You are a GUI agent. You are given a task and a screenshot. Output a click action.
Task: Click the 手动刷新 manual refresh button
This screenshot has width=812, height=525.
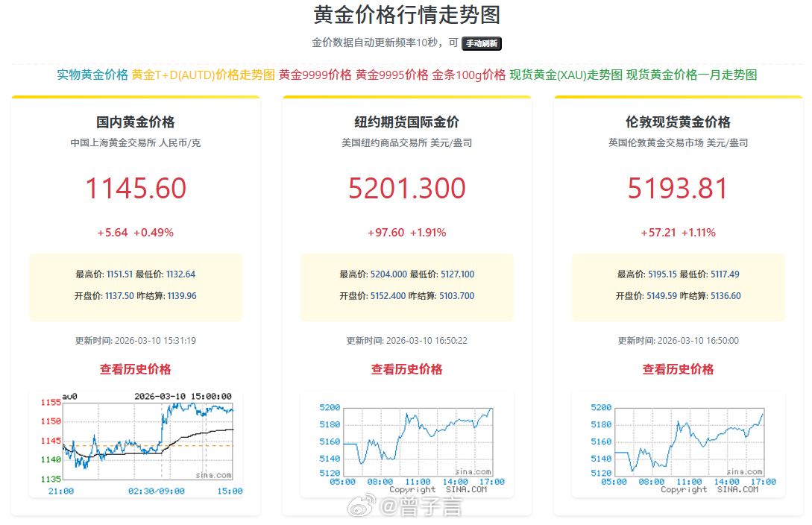(x=482, y=44)
